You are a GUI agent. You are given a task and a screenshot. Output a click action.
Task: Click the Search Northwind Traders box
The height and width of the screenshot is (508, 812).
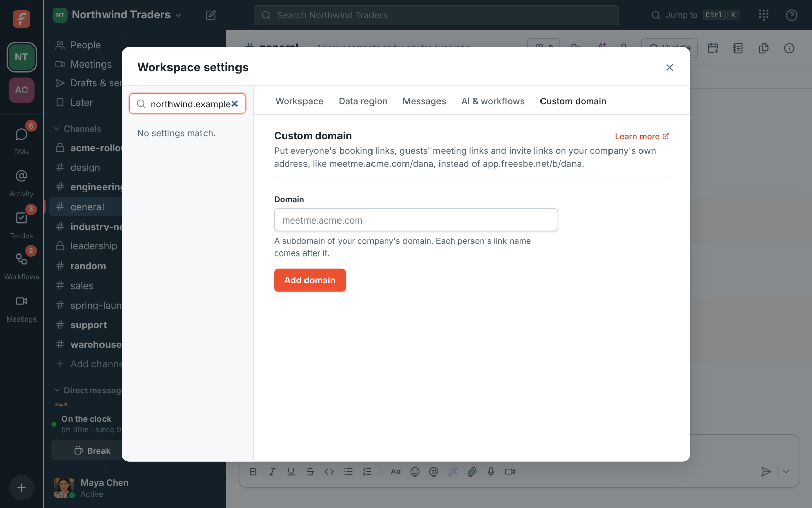pos(436,15)
